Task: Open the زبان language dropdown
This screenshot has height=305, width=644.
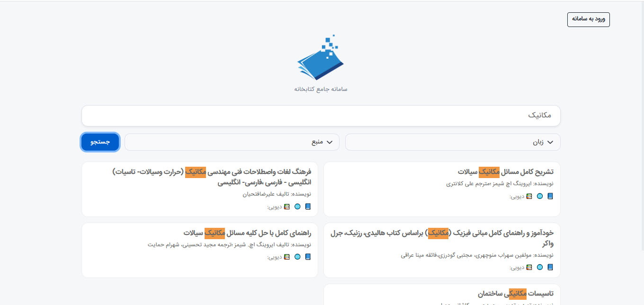Action: coord(452,142)
